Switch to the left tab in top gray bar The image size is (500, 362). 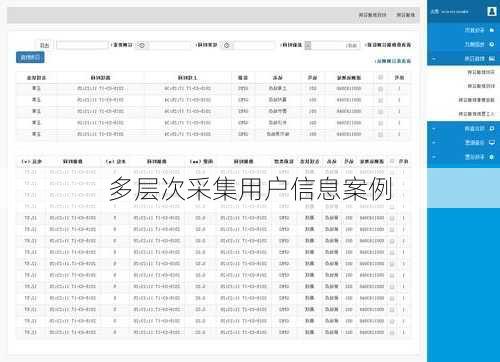pos(372,15)
